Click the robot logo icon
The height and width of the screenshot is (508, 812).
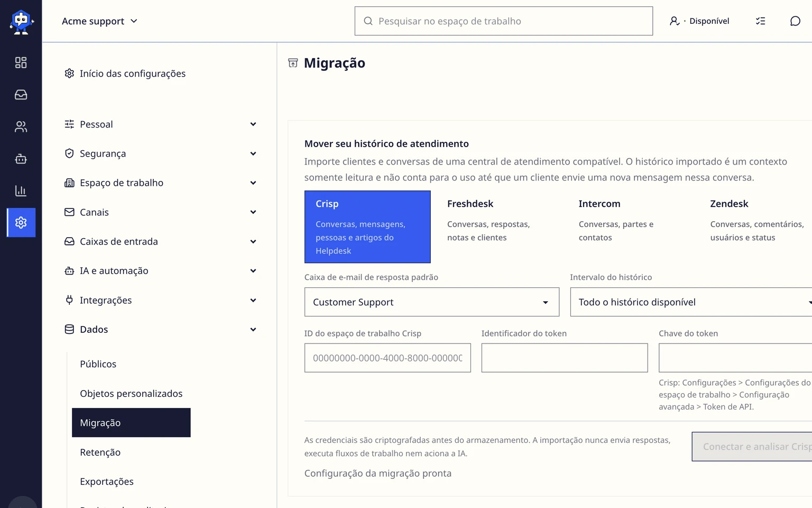click(21, 22)
